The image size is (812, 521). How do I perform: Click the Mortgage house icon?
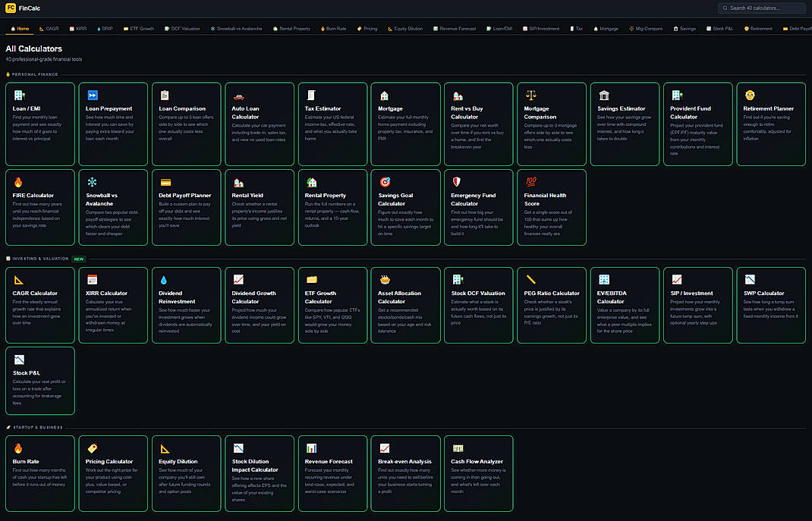[384, 96]
